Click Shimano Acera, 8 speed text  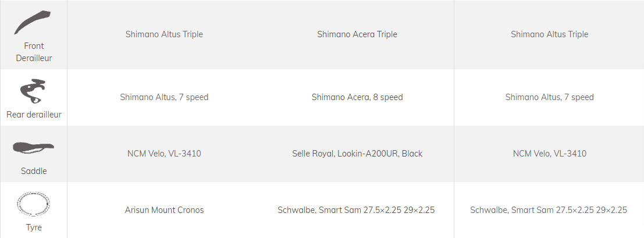click(x=357, y=97)
